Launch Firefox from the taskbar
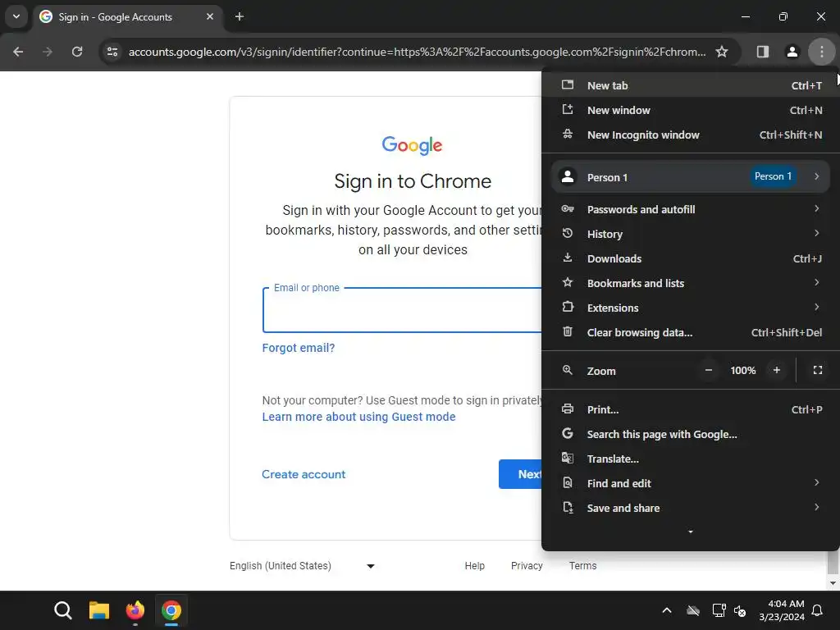 135,610
